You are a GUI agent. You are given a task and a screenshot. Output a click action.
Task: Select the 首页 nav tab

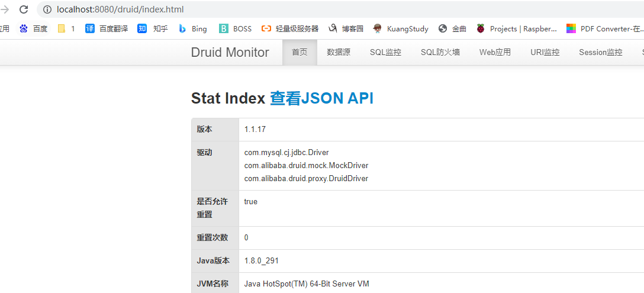300,52
